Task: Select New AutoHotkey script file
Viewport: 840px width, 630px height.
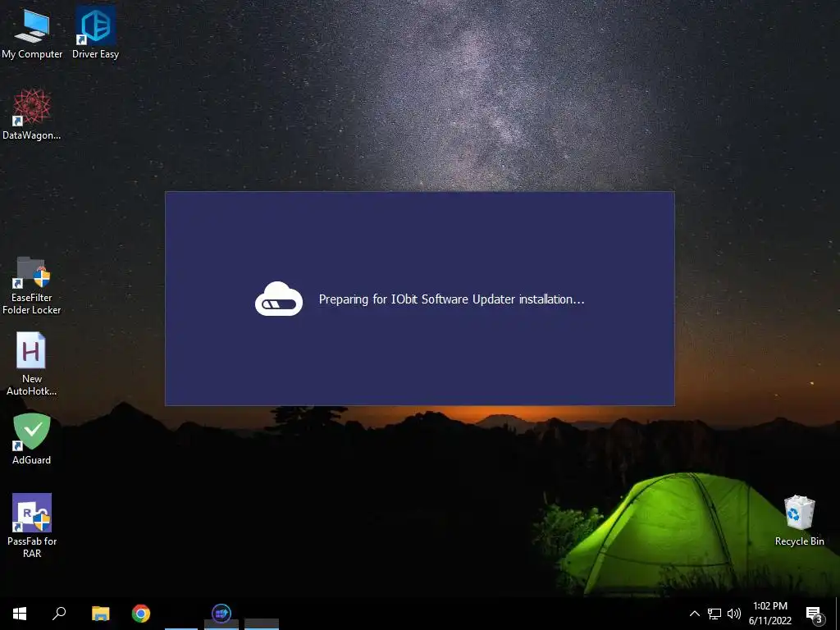Action: (32, 363)
